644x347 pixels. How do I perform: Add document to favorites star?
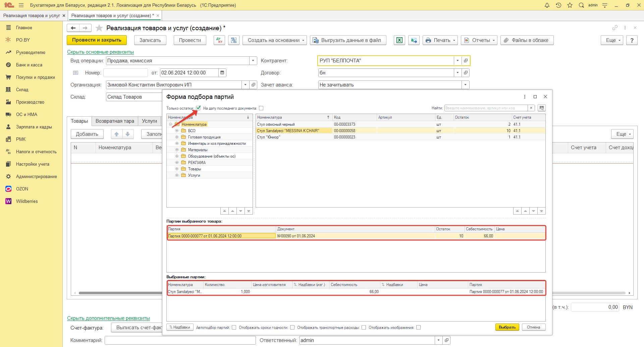coord(99,28)
